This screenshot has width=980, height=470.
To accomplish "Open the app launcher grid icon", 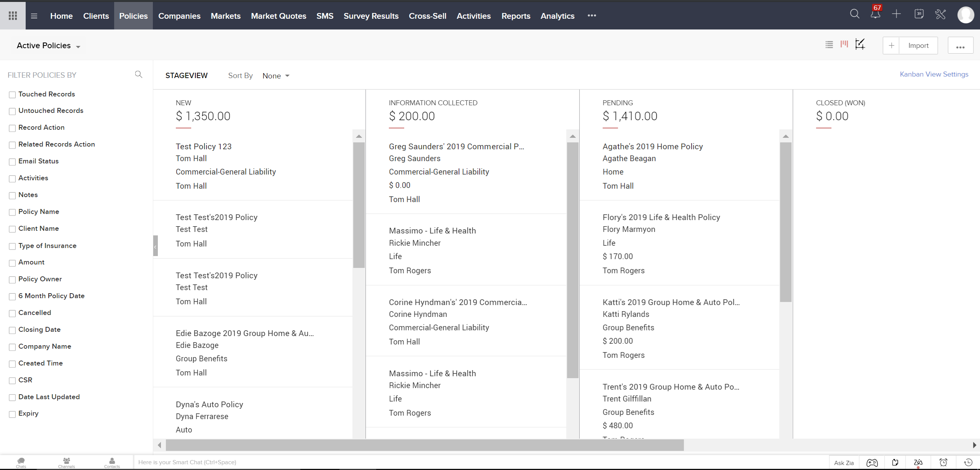I will [x=13, y=16].
